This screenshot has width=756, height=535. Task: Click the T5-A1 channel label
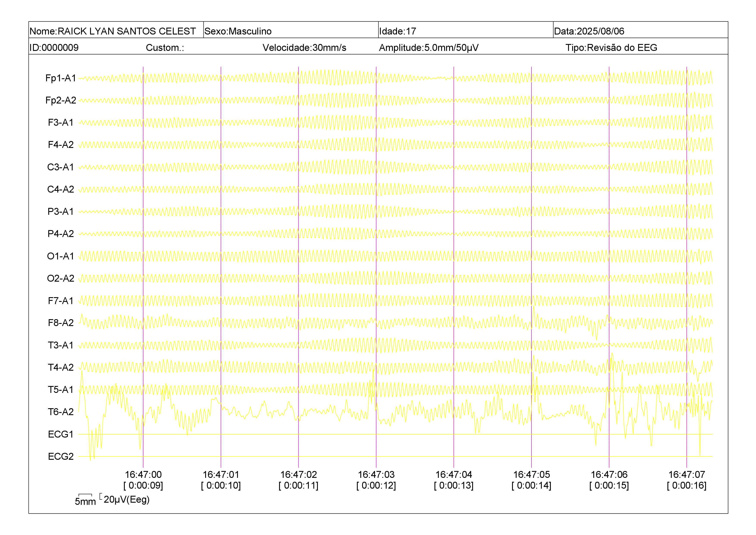61,389
